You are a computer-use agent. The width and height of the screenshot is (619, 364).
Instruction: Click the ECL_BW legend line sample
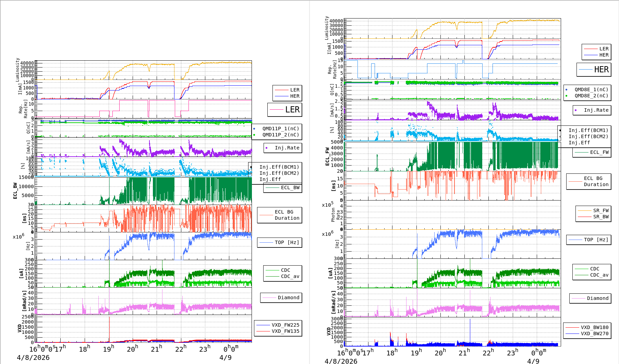point(272,187)
